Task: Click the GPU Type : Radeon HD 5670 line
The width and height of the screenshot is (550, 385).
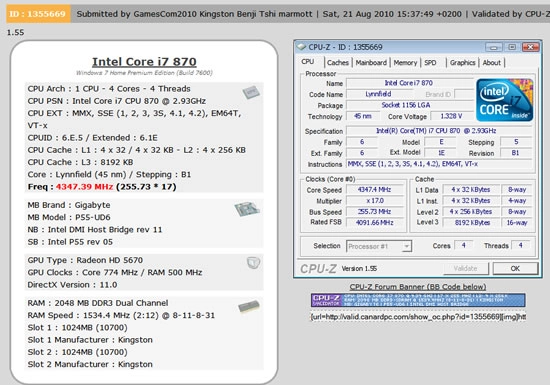Action: tap(85, 260)
